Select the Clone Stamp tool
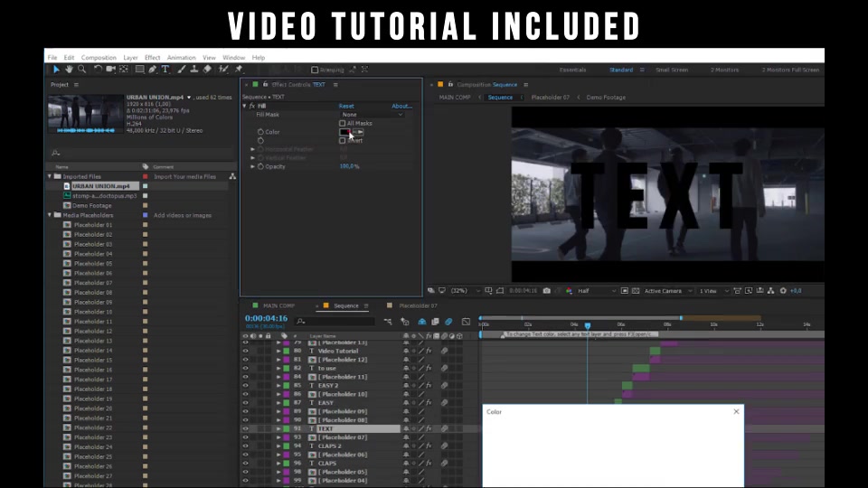The image size is (868, 488). [x=194, y=70]
